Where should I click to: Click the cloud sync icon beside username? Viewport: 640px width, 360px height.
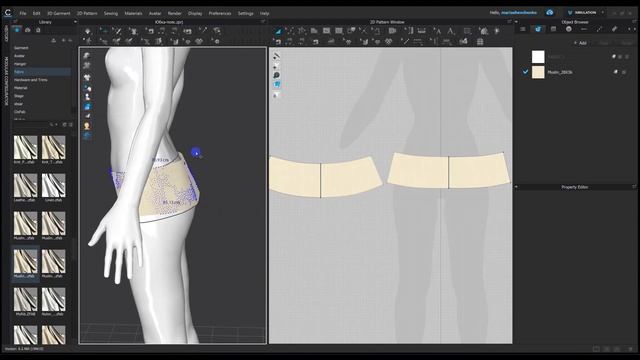pyautogui.click(x=549, y=13)
